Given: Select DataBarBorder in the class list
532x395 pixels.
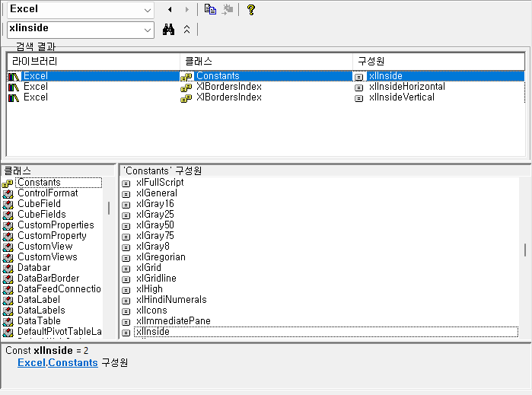Looking at the screenshot, I should pyautogui.click(x=48, y=279).
